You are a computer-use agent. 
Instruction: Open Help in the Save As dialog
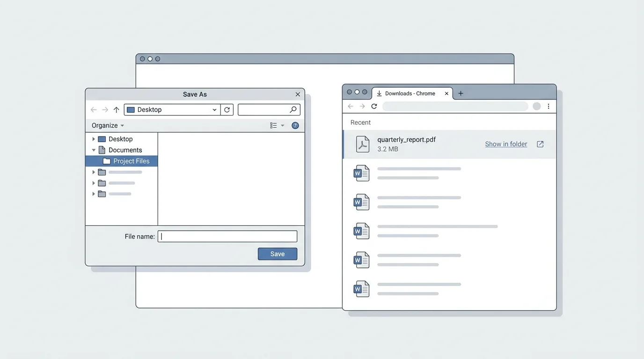(295, 125)
